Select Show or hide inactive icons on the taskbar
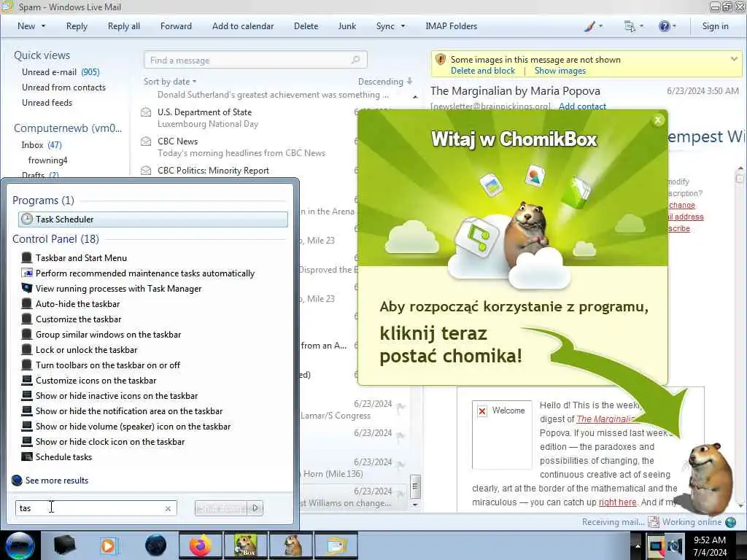The image size is (747, 560). 116,396
